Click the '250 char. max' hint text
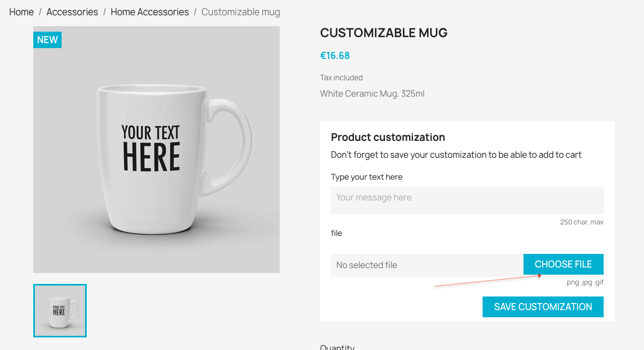 pos(582,222)
